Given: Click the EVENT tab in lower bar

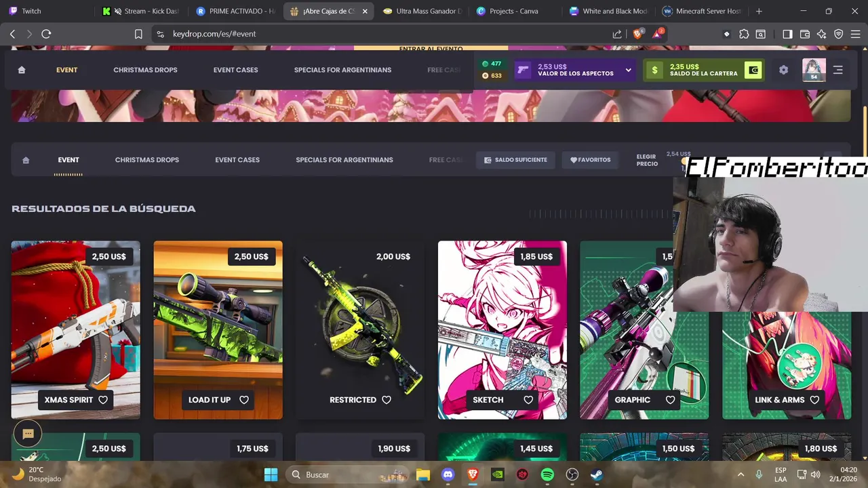Looking at the screenshot, I should [68, 160].
